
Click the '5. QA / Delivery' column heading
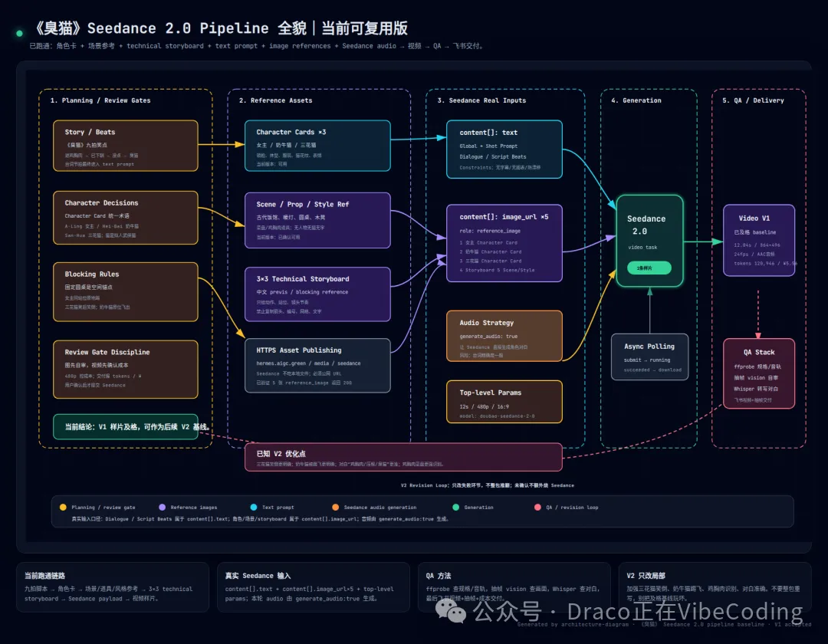click(x=753, y=100)
